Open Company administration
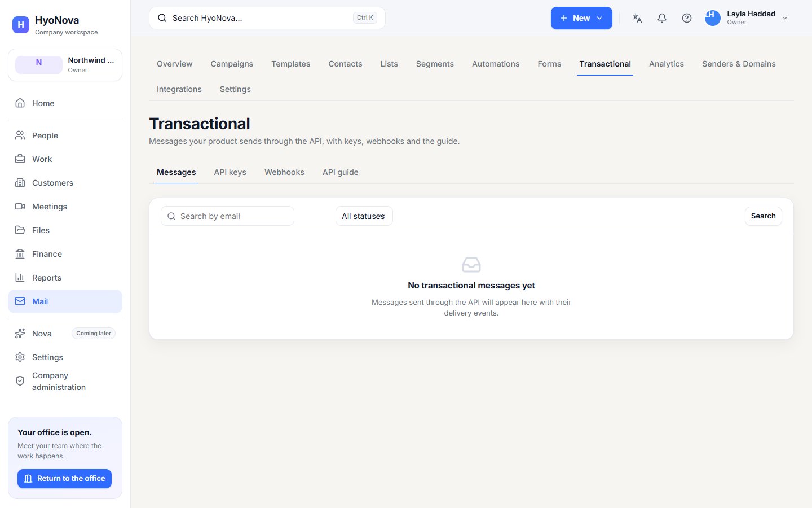Image resolution: width=812 pixels, height=508 pixels. coord(65,382)
